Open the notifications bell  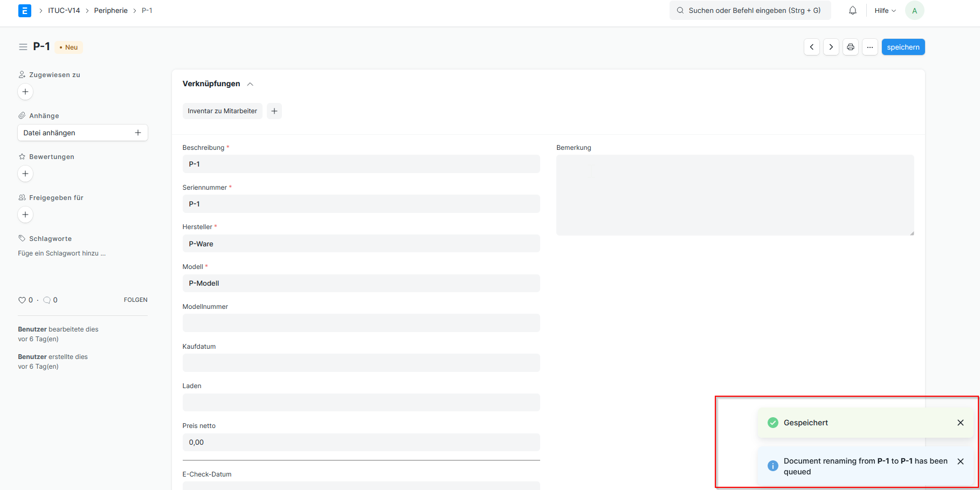(853, 10)
